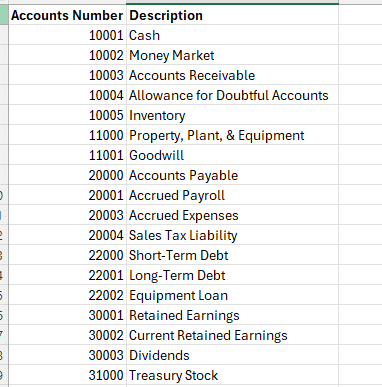The width and height of the screenshot is (382, 387).
Task: Click the Money Market description cell
Action: point(232,55)
